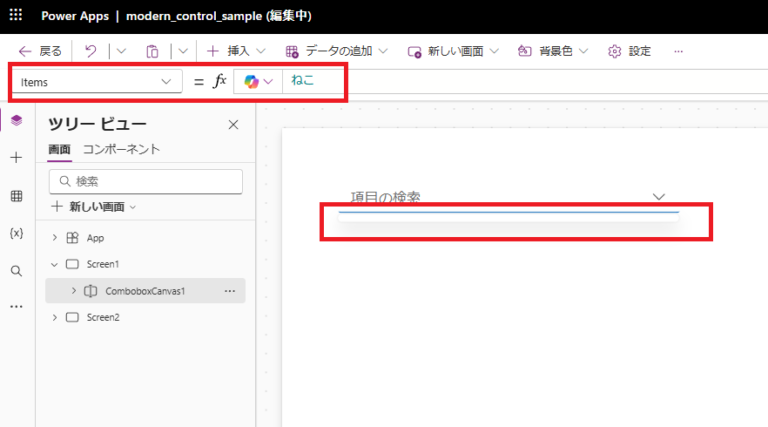Open the Copilot formula icon dropdown

pos(258,82)
